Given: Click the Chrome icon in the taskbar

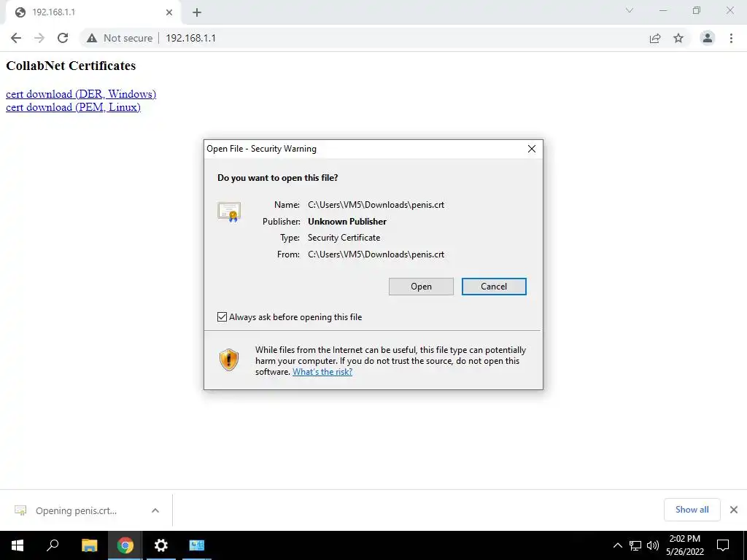Looking at the screenshot, I should coord(125,545).
